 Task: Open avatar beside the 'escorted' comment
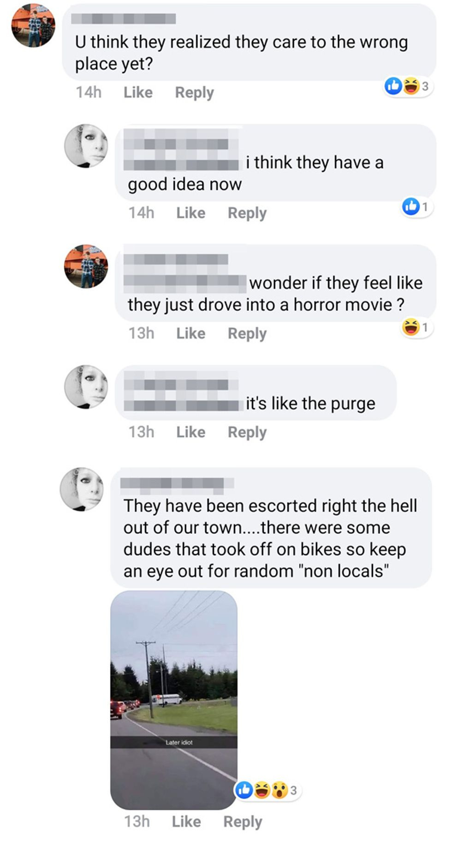click(x=82, y=489)
